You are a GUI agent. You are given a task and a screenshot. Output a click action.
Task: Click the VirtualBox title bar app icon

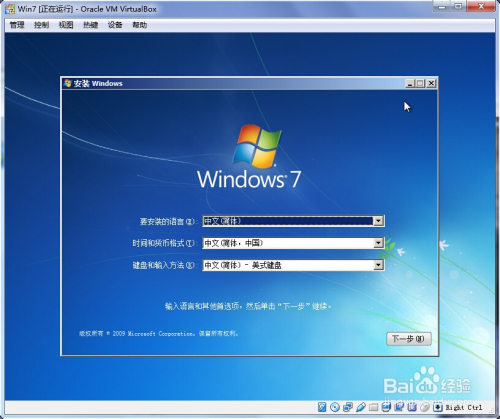(x=10, y=9)
